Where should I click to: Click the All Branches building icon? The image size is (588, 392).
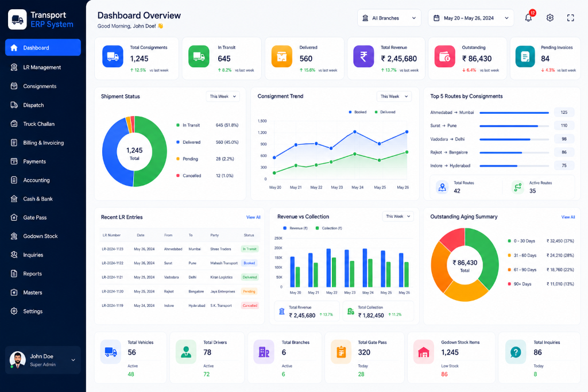pos(365,18)
